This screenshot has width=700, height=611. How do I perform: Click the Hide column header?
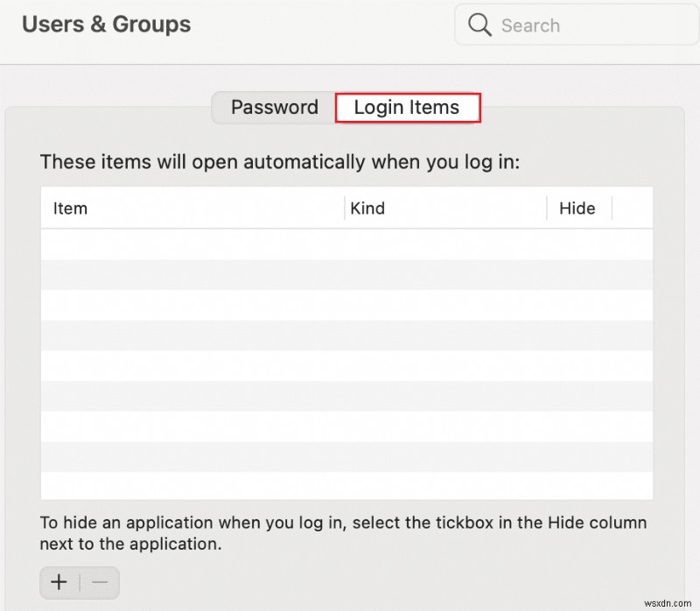577,208
